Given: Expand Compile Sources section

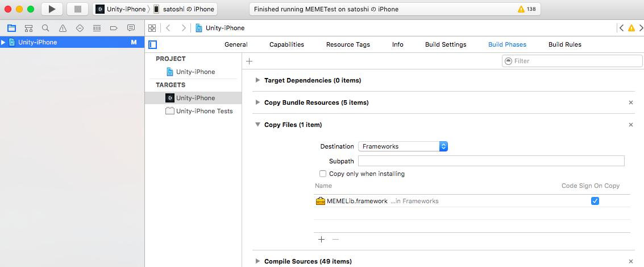Looking at the screenshot, I should (257, 261).
